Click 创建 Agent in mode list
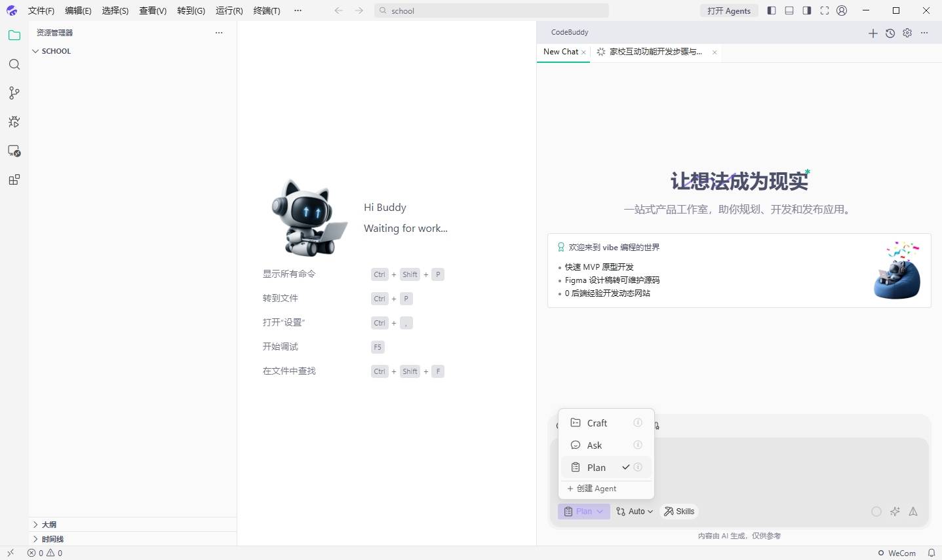This screenshot has height=560, width=942. [592, 489]
